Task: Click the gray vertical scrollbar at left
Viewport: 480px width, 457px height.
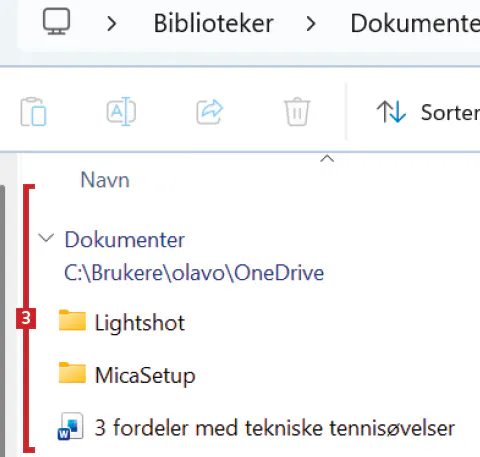Action: tap(3, 320)
